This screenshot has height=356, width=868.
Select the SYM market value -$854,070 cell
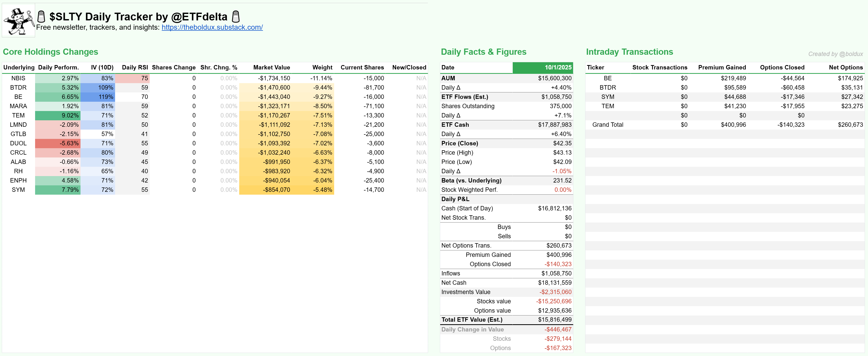click(276, 190)
